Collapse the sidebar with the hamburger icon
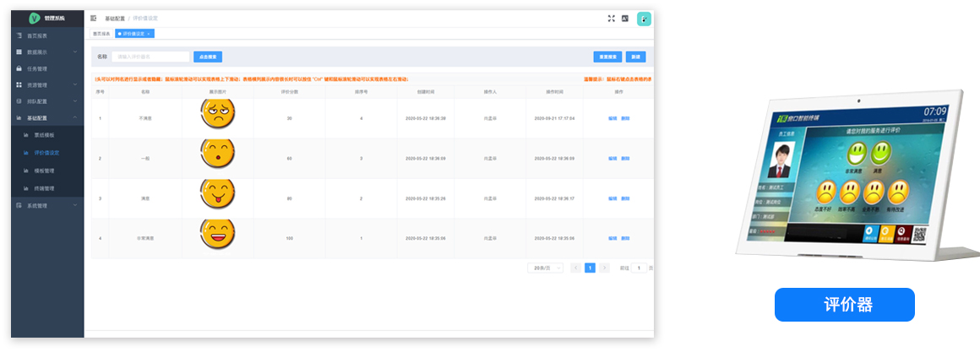The image size is (980, 352). coord(93,18)
